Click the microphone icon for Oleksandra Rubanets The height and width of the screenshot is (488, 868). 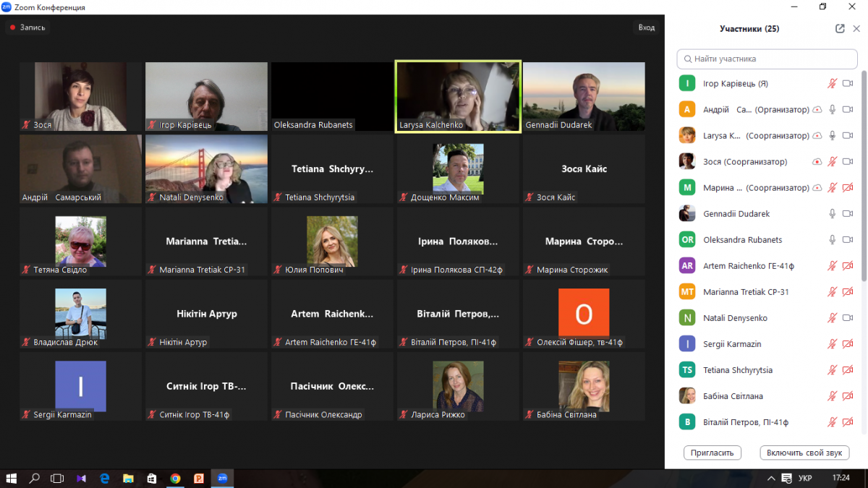click(832, 240)
